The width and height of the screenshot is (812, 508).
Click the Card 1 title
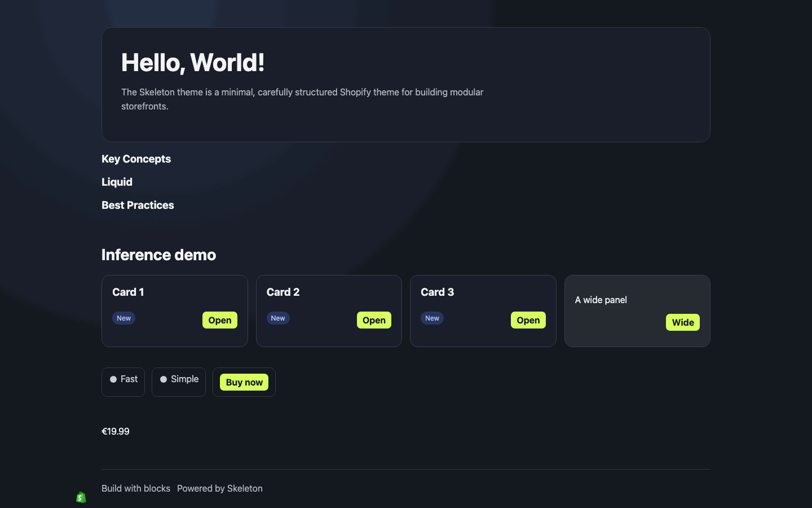pyautogui.click(x=128, y=292)
